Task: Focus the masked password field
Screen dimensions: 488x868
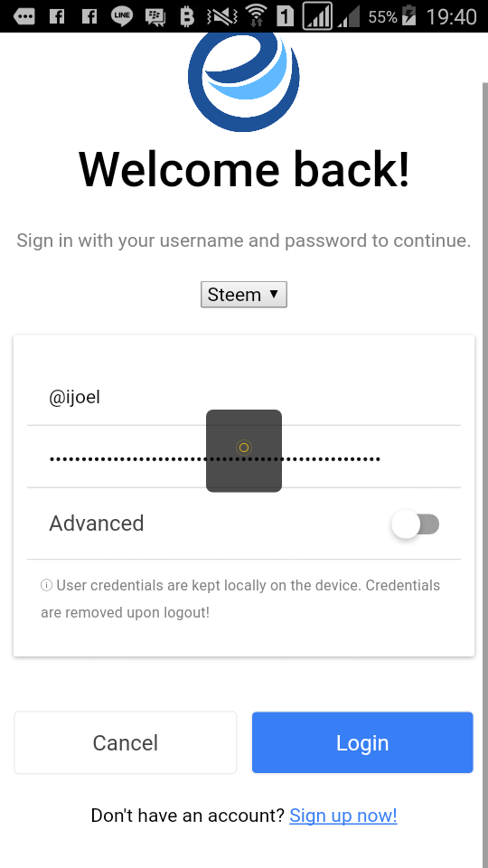Action: click(x=244, y=458)
